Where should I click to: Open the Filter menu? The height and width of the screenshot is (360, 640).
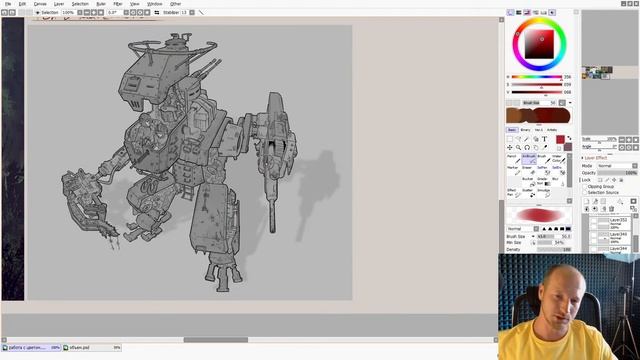118,4
